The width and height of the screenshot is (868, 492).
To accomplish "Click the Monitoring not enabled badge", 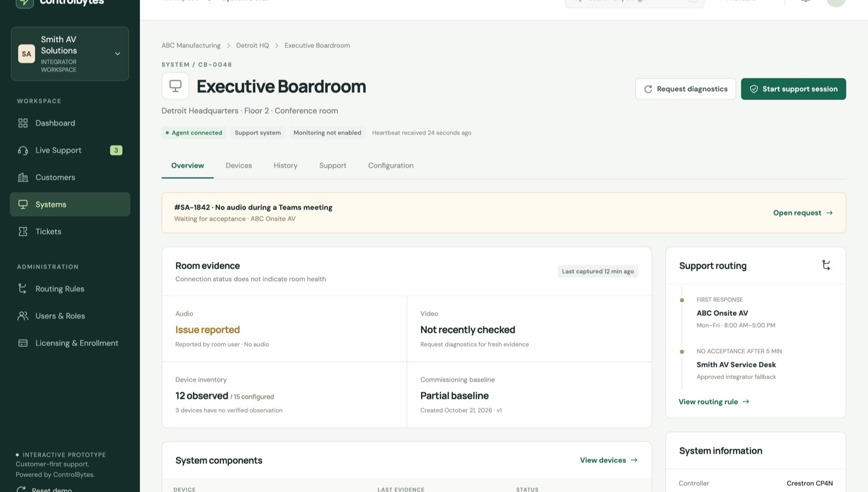I will click(x=327, y=133).
